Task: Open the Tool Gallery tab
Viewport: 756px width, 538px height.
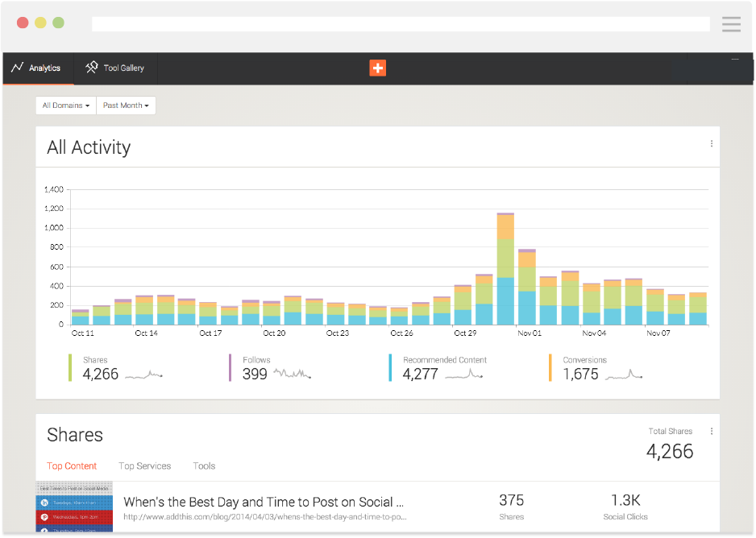Action: 115,68
